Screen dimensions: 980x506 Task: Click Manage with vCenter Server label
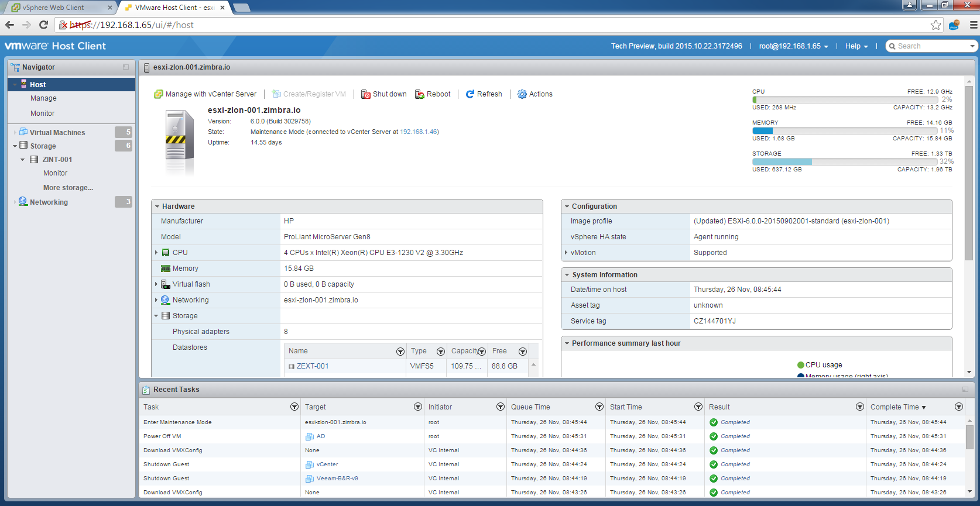point(211,94)
